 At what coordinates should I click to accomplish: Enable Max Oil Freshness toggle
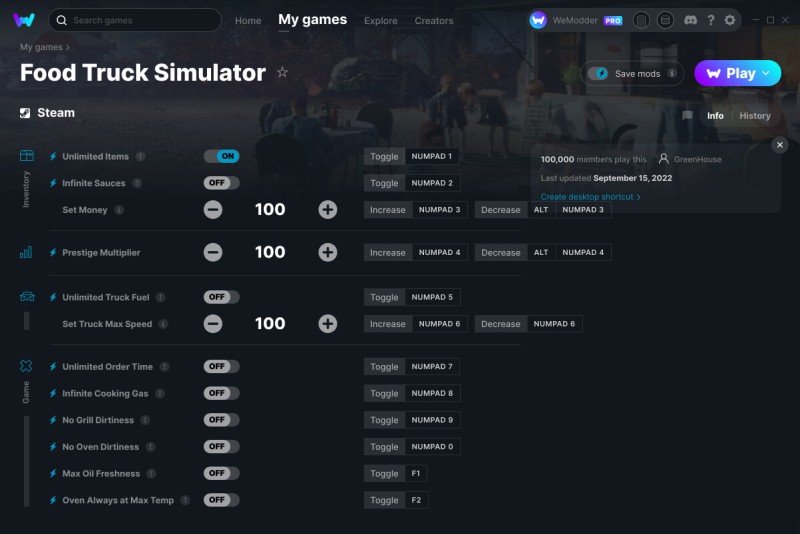pyautogui.click(x=221, y=473)
